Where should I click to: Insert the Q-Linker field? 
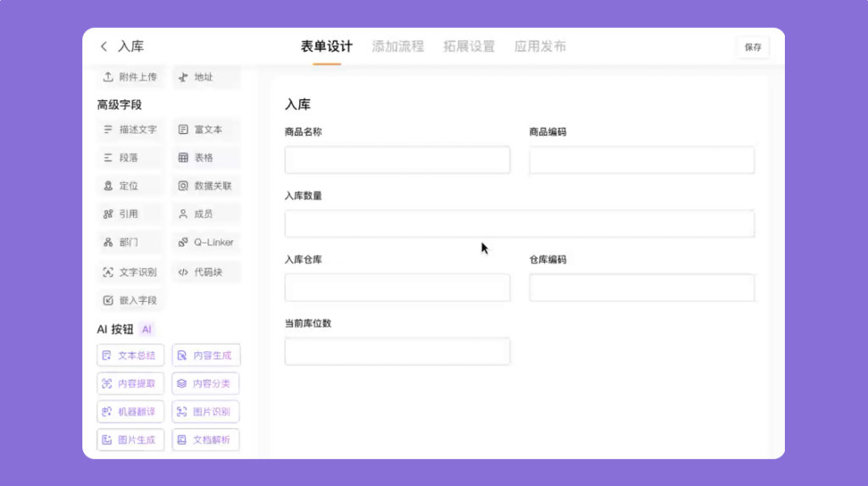coord(205,243)
